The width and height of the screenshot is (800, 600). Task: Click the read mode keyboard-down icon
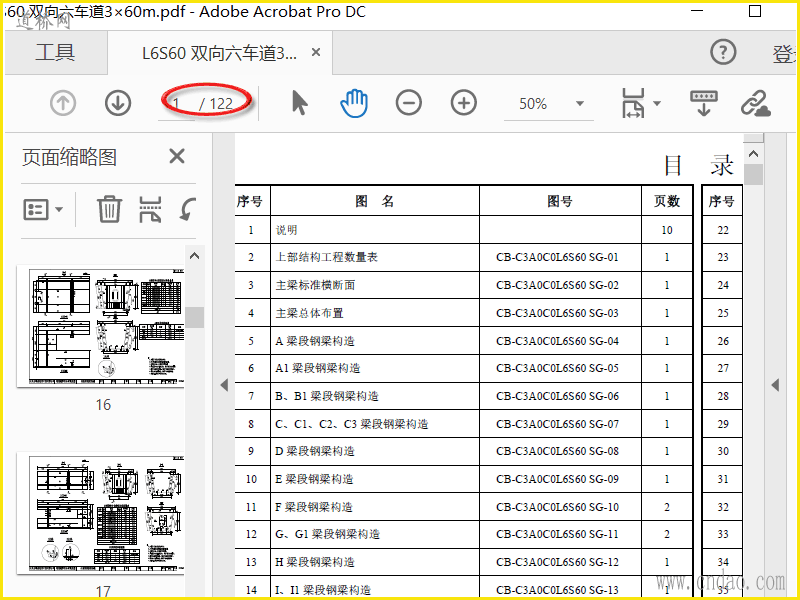click(x=704, y=103)
